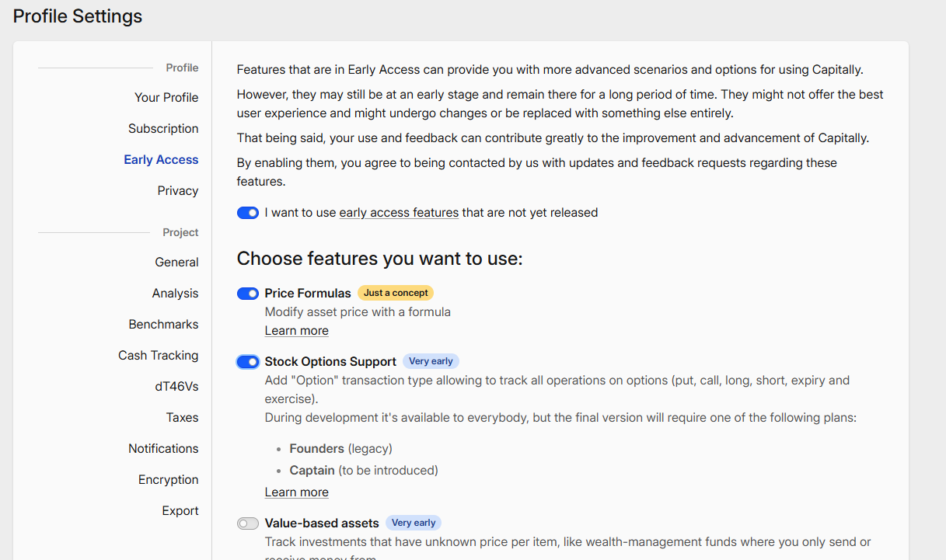Go to Encryption settings

pos(168,479)
